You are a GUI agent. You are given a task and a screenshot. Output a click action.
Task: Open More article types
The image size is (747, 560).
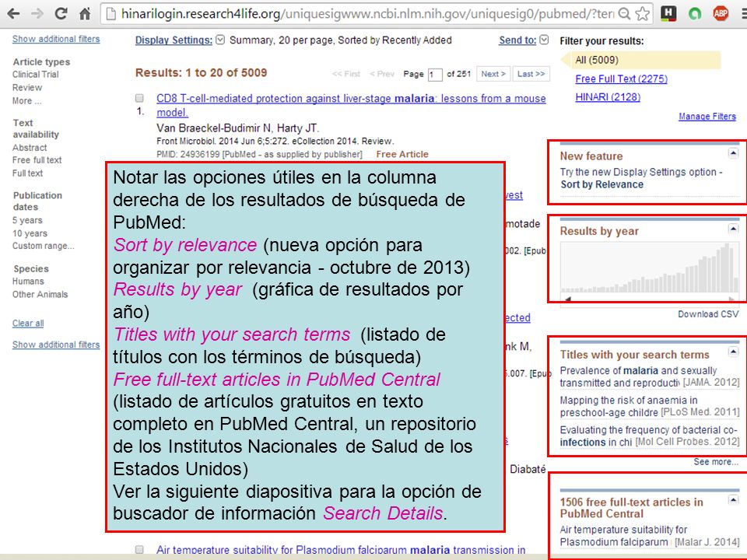pyautogui.click(x=26, y=101)
